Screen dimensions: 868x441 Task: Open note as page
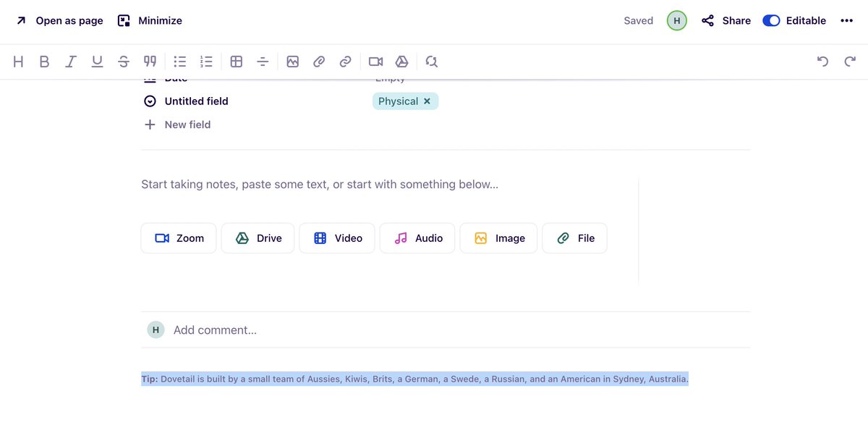[59, 21]
